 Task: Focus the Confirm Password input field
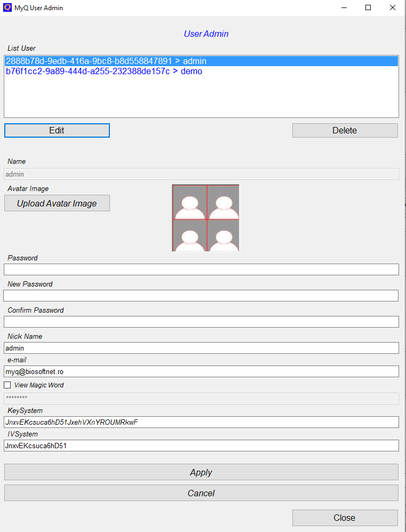(x=202, y=322)
